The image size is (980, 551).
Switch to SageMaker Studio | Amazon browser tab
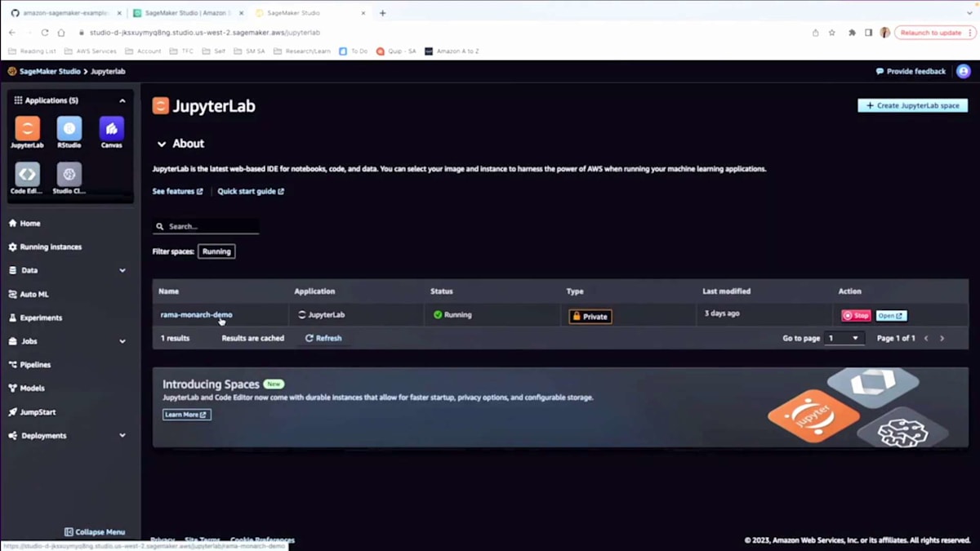click(x=187, y=13)
